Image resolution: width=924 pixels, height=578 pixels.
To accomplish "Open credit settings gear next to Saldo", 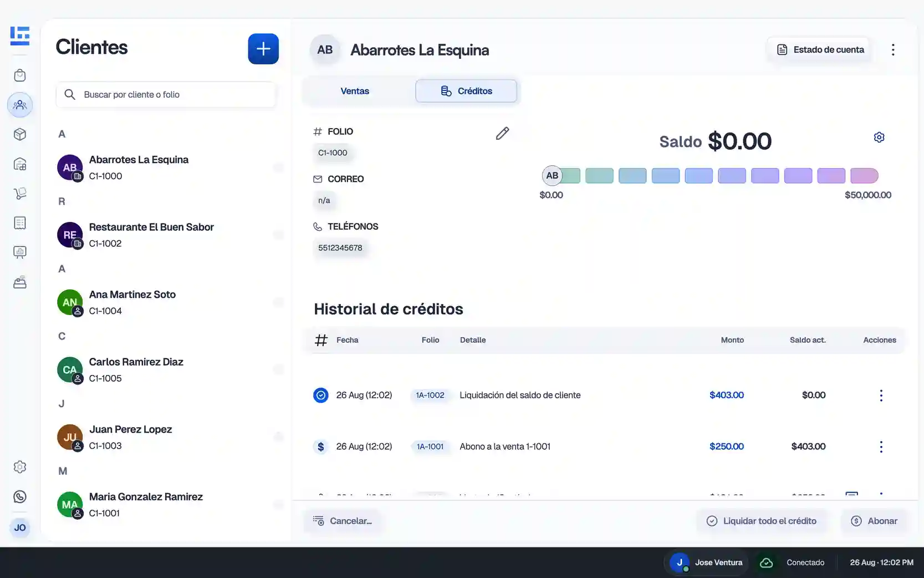I will pyautogui.click(x=879, y=137).
